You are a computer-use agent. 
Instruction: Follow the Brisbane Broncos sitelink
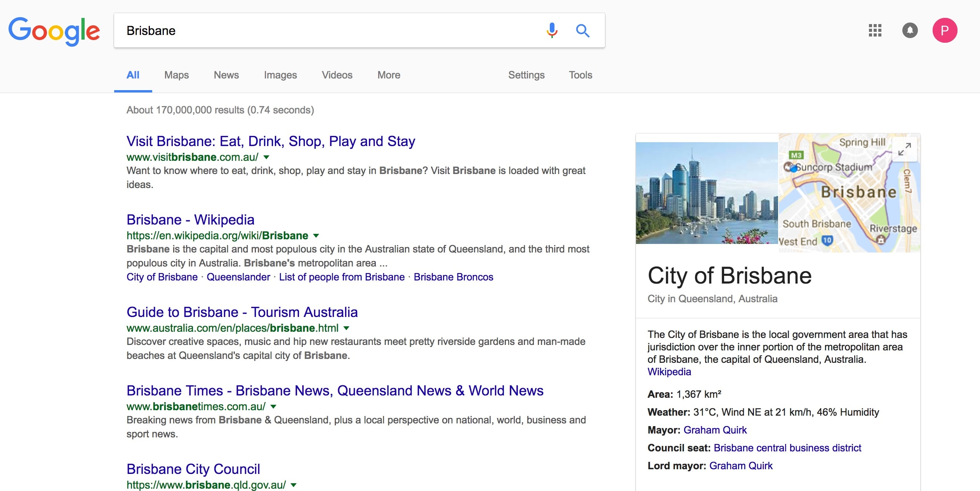pyautogui.click(x=453, y=277)
